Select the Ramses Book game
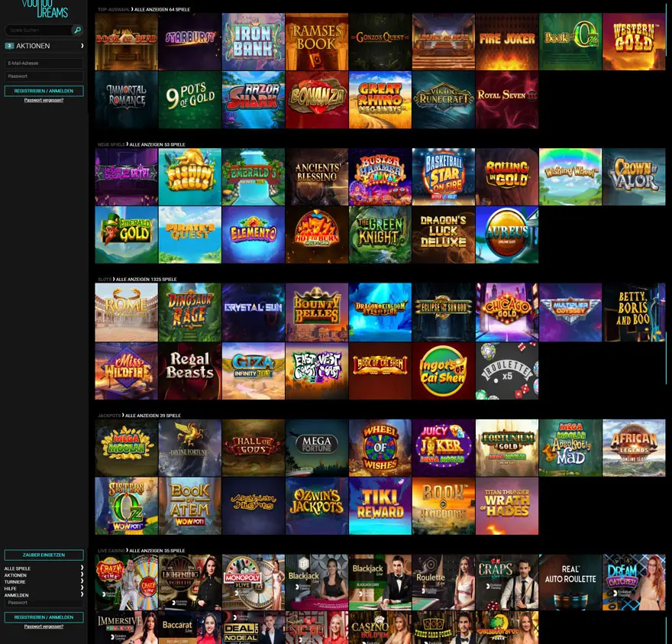The width and height of the screenshot is (672, 644). (x=317, y=41)
